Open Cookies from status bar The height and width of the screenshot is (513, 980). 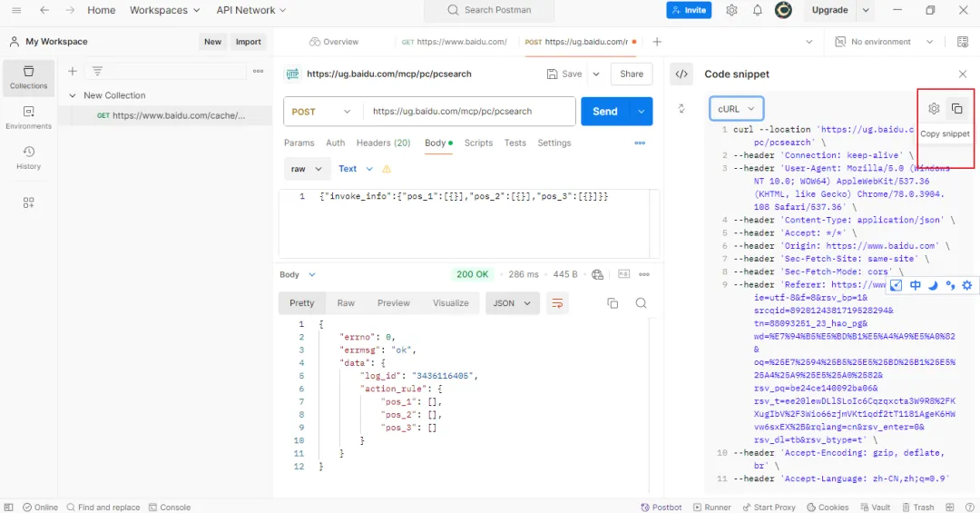click(828, 508)
